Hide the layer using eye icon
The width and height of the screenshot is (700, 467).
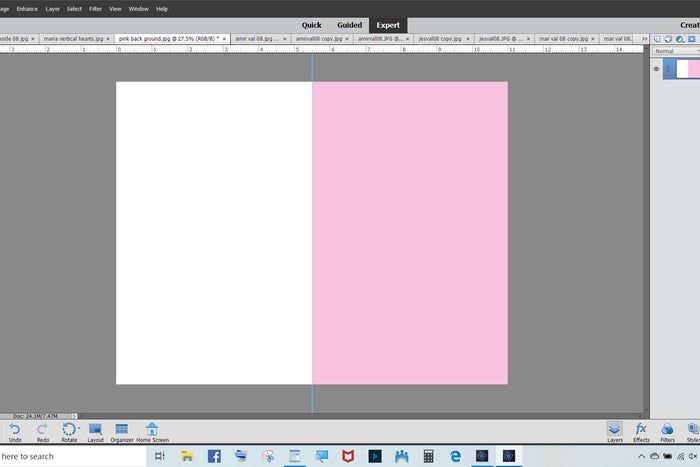coord(657,69)
